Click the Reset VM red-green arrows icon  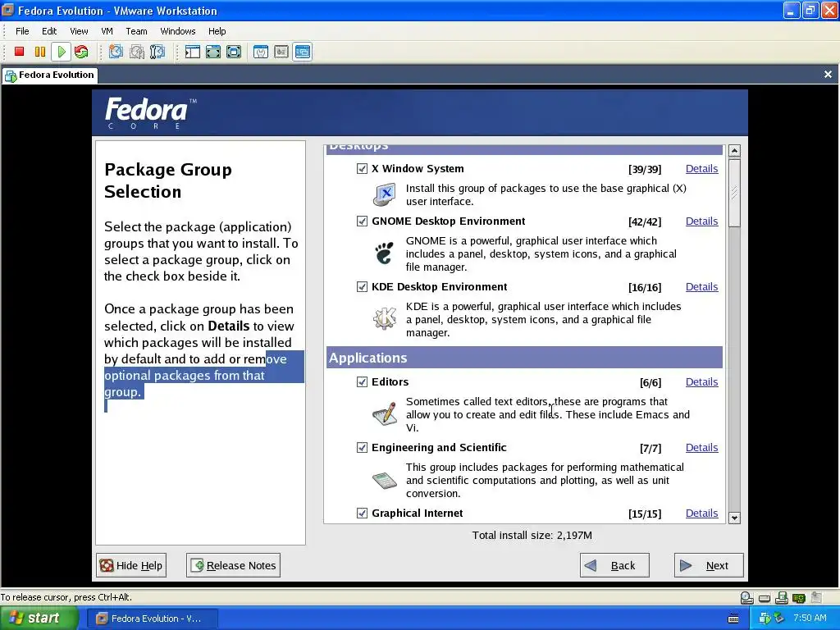[x=81, y=52]
